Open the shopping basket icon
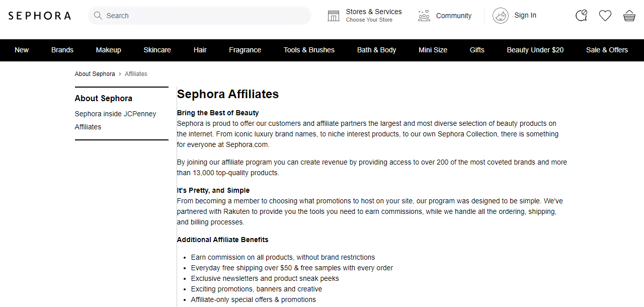Image resolution: width=644 pixels, height=307 pixels. point(629,16)
